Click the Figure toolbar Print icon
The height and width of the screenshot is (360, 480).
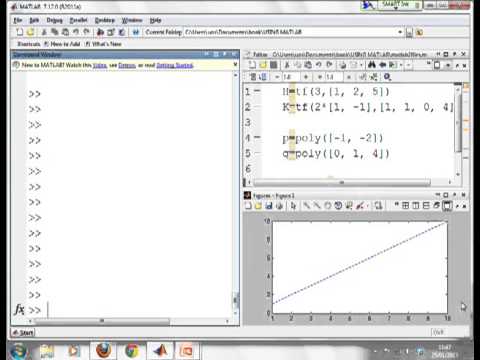click(279, 206)
